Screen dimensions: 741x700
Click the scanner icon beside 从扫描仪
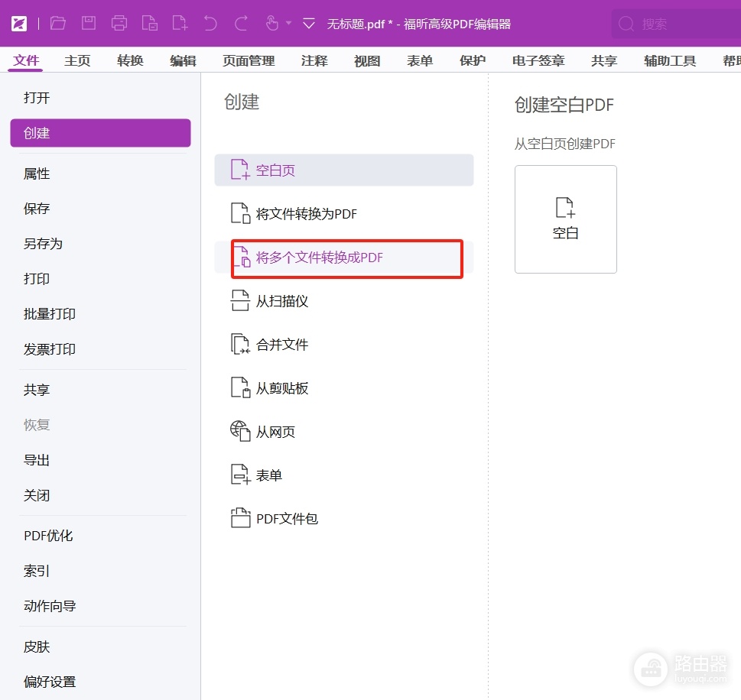tap(240, 300)
